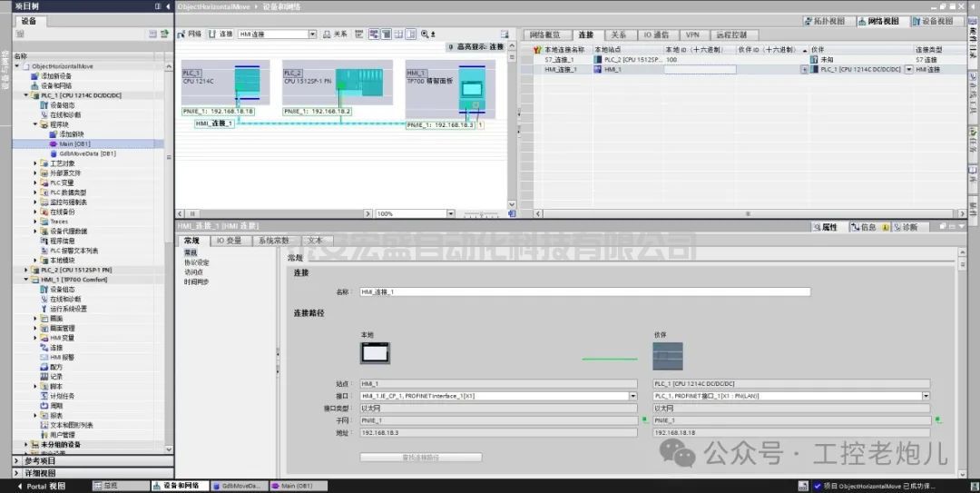Screen dimensions: 980x493
Task: Switch to 拓扑视图 (Topology view)
Action: (x=829, y=20)
